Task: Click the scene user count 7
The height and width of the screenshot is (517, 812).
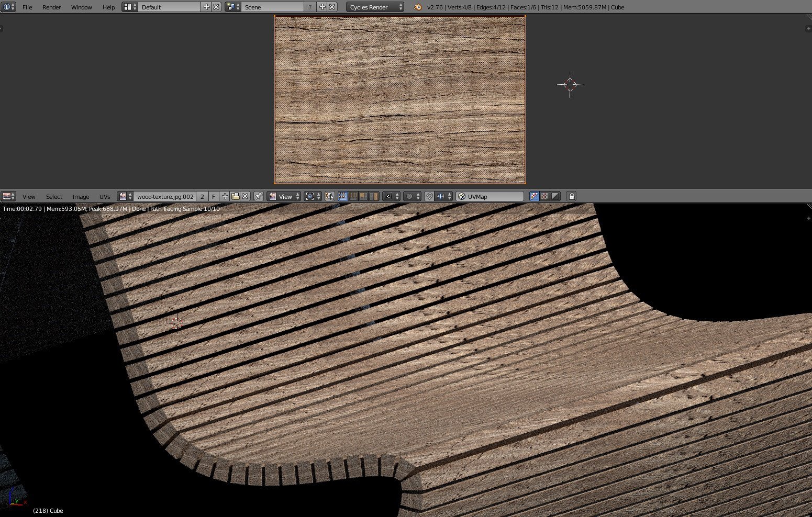Action: (x=310, y=7)
